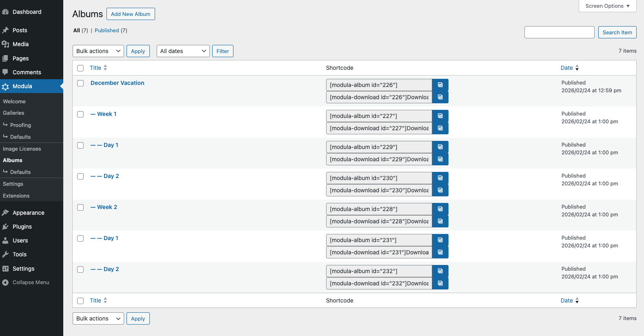Tick the checkbox for the Week 2 album
The height and width of the screenshot is (336, 644).
[80, 207]
